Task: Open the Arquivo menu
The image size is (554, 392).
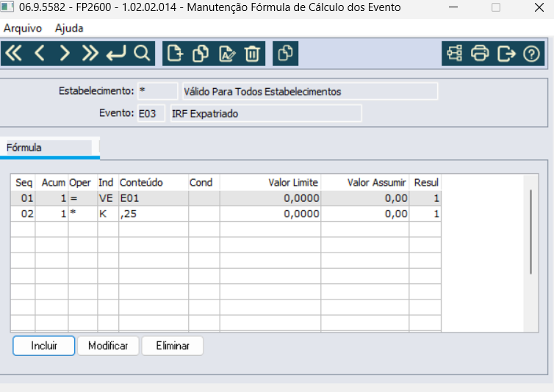Action: [x=23, y=28]
